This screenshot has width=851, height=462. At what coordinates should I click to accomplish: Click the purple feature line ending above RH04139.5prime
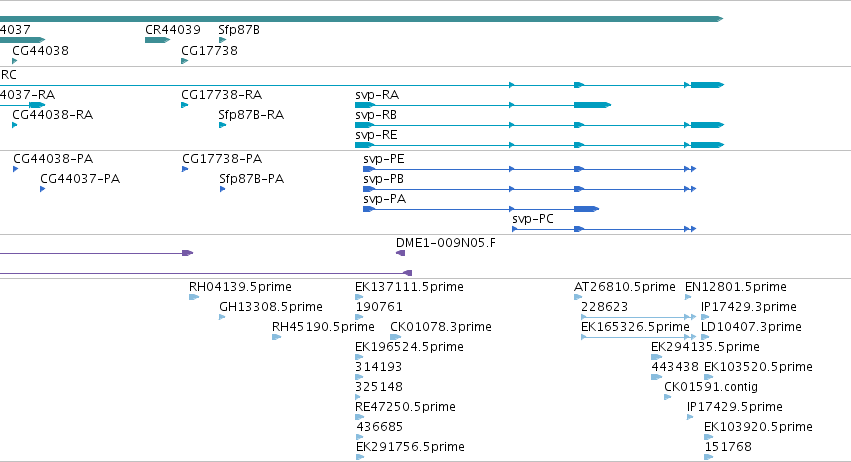(96, 253)
